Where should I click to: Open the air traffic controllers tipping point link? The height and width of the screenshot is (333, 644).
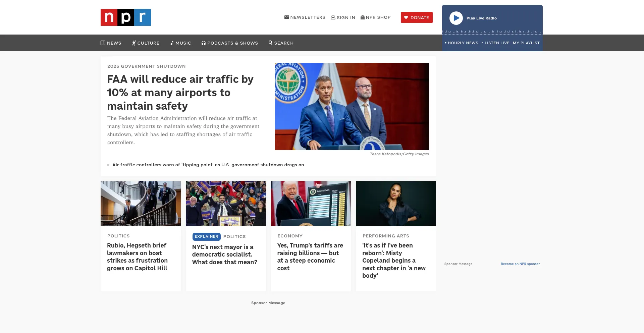pos(208,165)
